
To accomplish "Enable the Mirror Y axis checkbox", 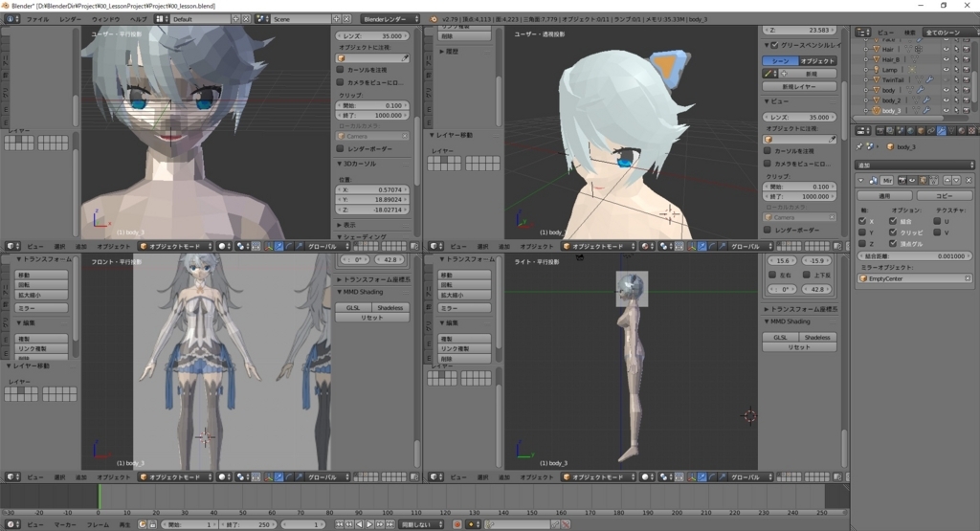I will pyautogui.click(x=862, y=232).
